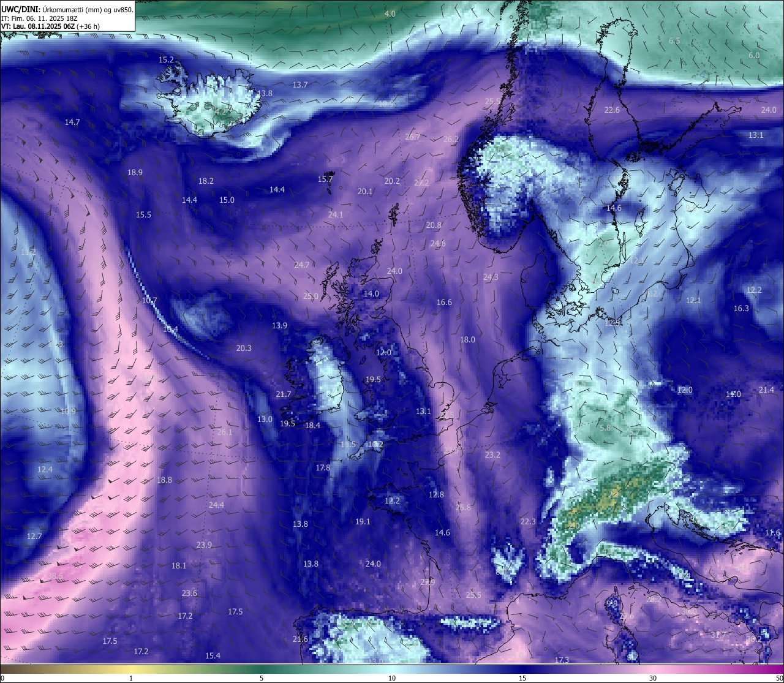Click the 21.4 value label

point(766,390)
